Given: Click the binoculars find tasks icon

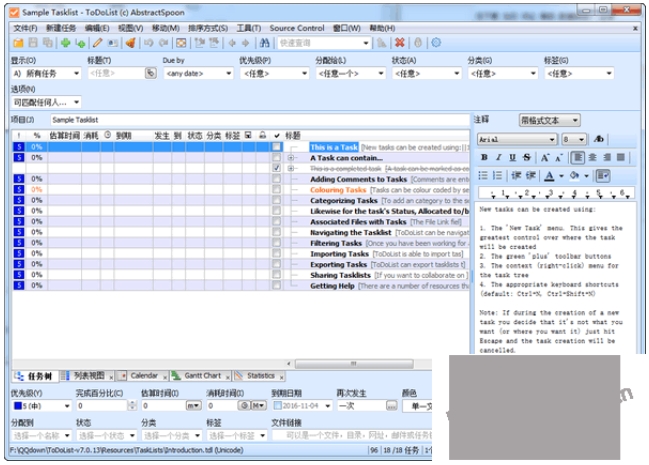Looking at the screenshot, I should point(264,43).
